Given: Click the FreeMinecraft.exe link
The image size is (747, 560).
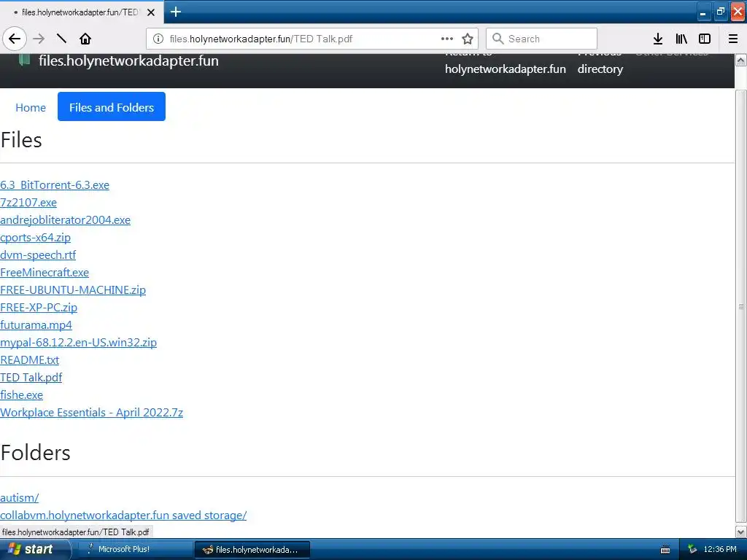Looking at the screenshot, I should (x=44, y=273).
